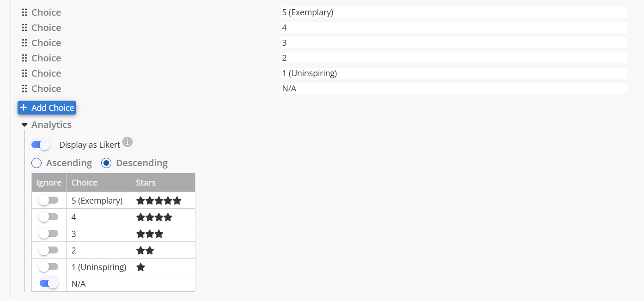This screenshot has height=301, width=644.
Task: Click drag handle icon beside choice '3'
Action: tap(24, 43)
